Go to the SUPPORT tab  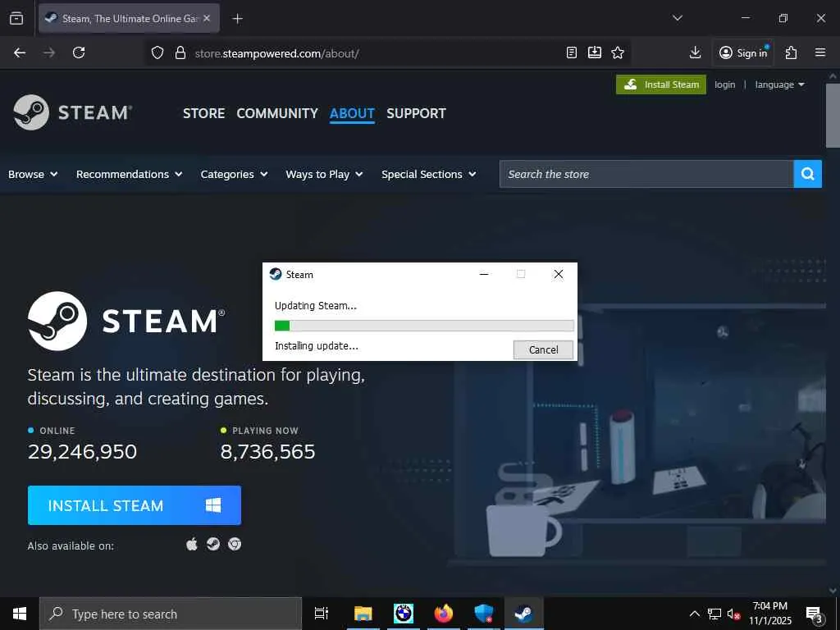(x=416, y=113)
